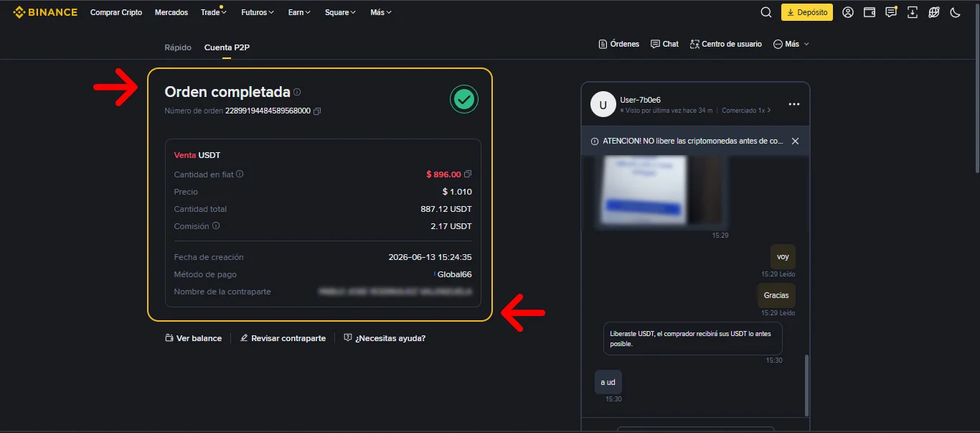Click the yellow Depósito button
The height and width of the screenshot is (433, 980).
click(x=807, y=12)
